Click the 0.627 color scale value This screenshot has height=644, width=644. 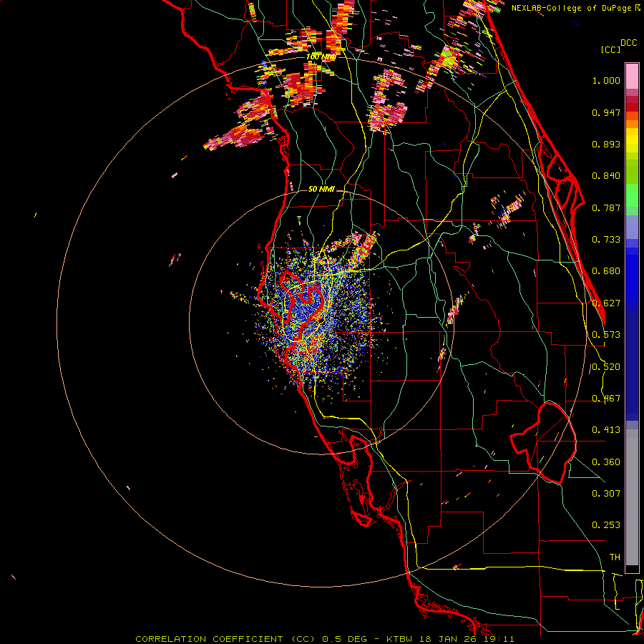click(x=606, y=303)
